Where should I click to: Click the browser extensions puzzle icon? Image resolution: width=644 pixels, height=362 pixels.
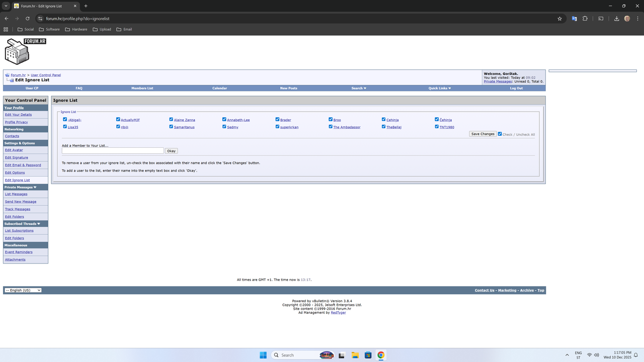tap(585, 18)
